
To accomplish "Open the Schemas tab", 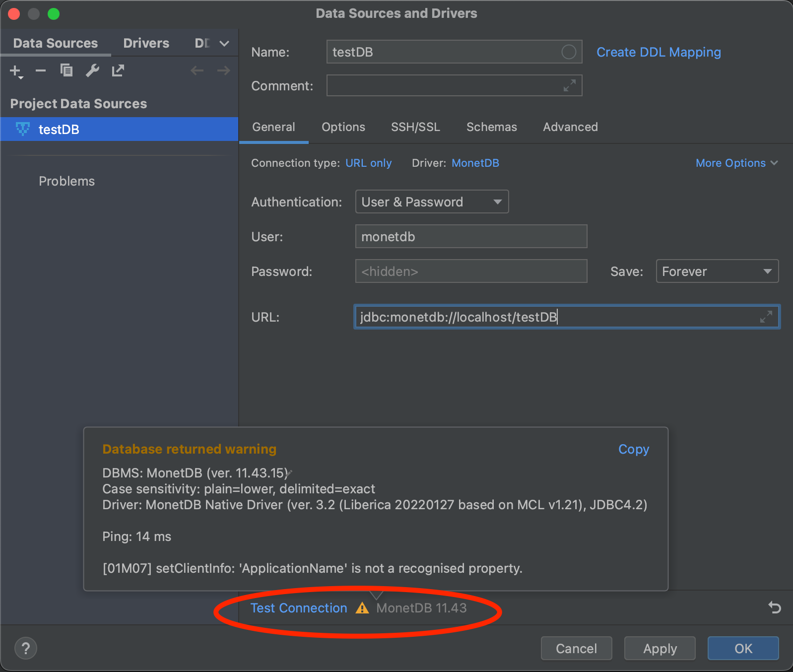I will (491, 127).
